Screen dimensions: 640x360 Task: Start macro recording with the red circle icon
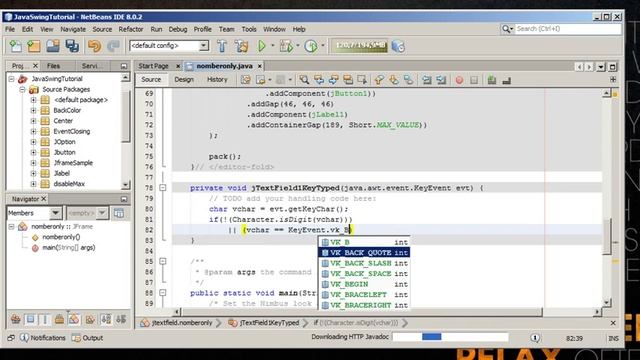click(x=459, y=80)
